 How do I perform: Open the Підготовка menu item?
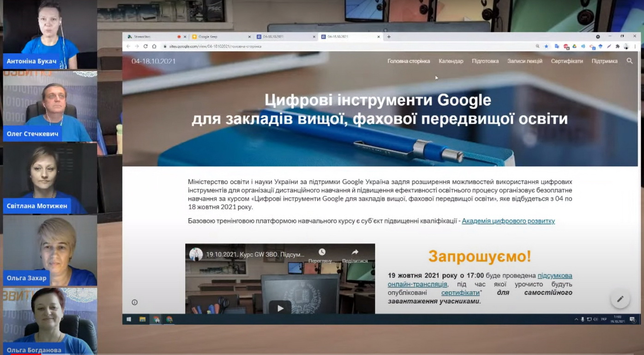tap(485, 61)
